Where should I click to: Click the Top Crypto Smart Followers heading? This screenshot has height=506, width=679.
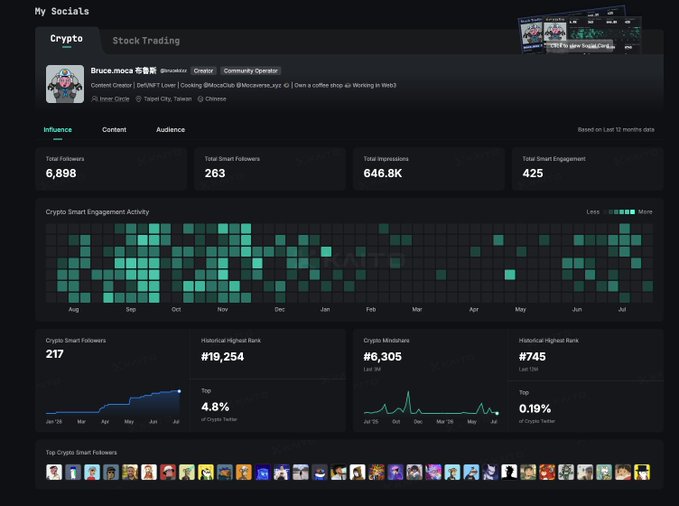click(x=81, y=452)
